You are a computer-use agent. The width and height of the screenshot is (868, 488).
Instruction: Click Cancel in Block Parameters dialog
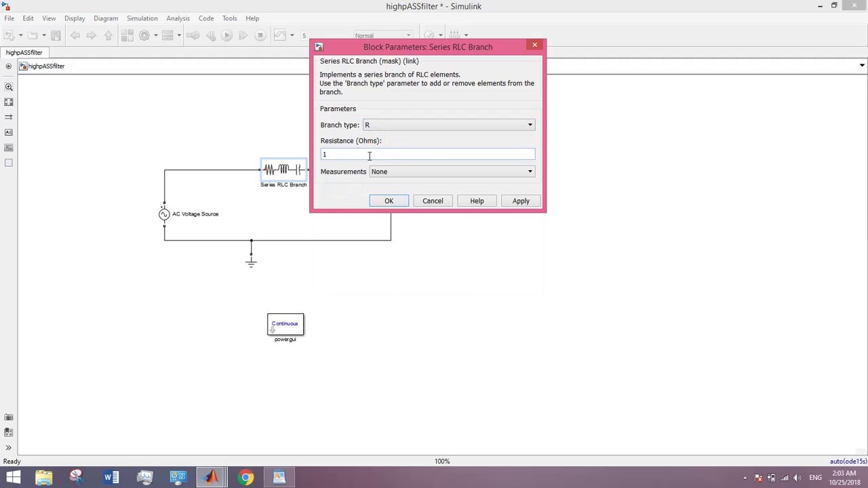tap(433, 201)
